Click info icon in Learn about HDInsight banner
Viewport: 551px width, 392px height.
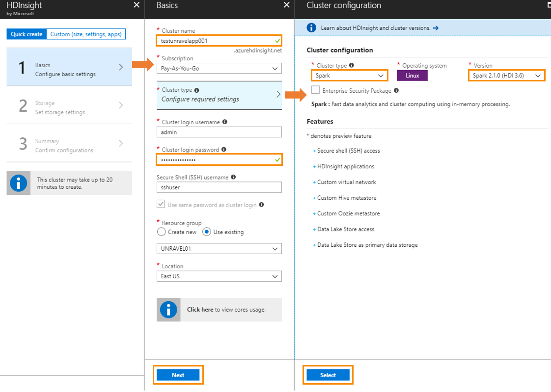click(x=311, y=28)
